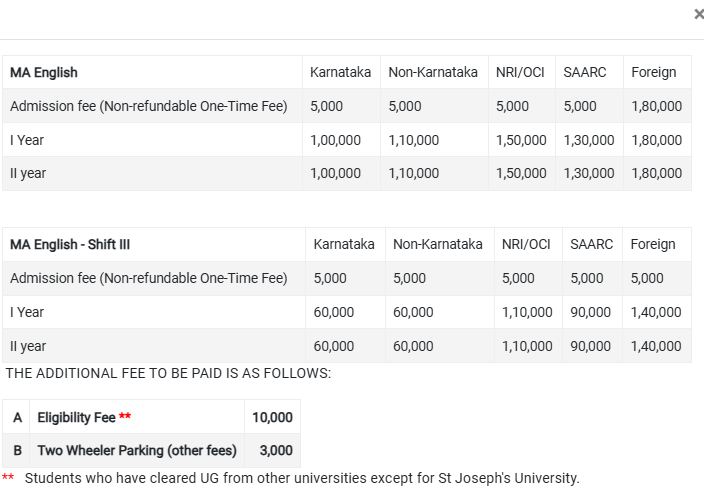
Task: Select the 3,000 parking fee amount
Action: pos(276,451)
